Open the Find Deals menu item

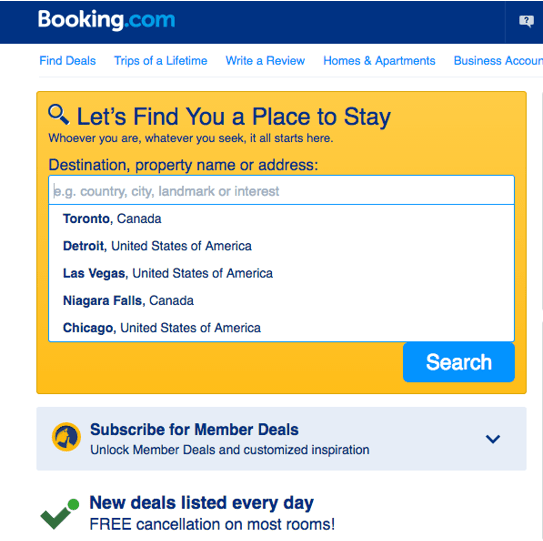pos(68,61)
